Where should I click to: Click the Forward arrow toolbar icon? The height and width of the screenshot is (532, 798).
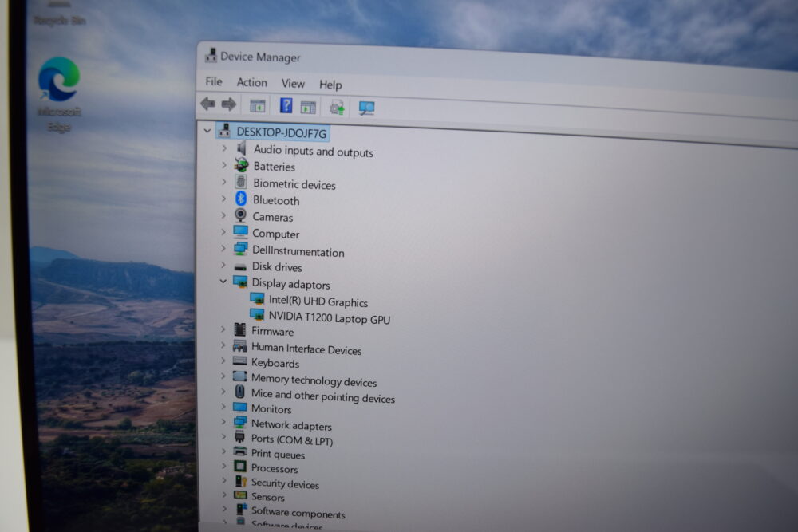[x=228, y=104]
